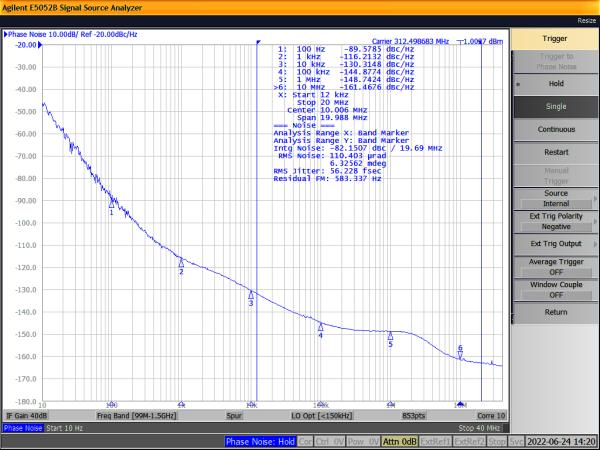Click the ExtRef2 status indicator
The height and width of the screenshot is (450, 600).
tap(469, 442)
